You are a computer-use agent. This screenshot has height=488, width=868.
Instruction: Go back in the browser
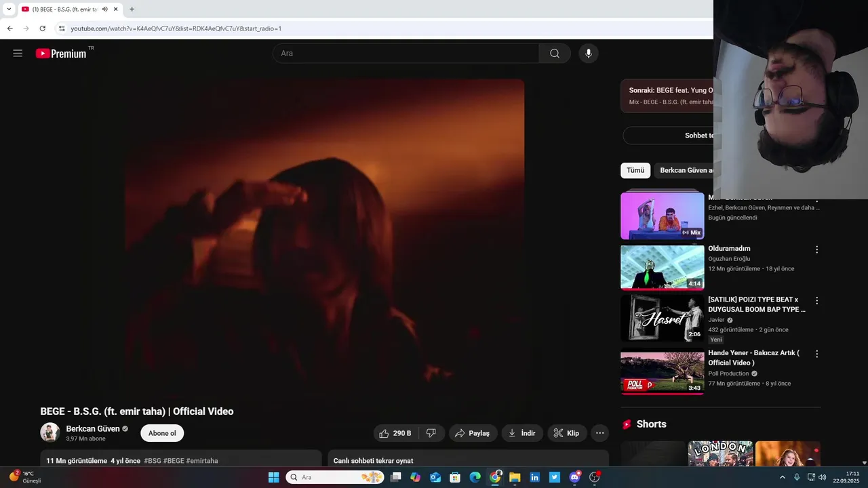(9, 28)
